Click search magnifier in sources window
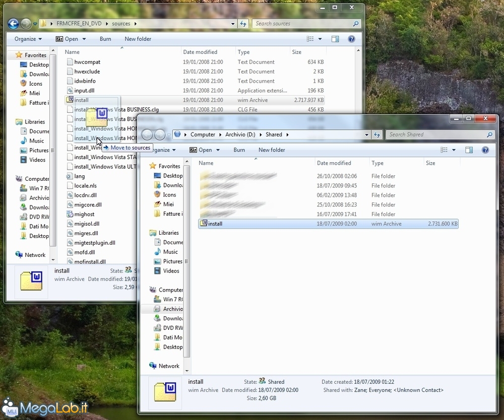 (x=356, y=24)
